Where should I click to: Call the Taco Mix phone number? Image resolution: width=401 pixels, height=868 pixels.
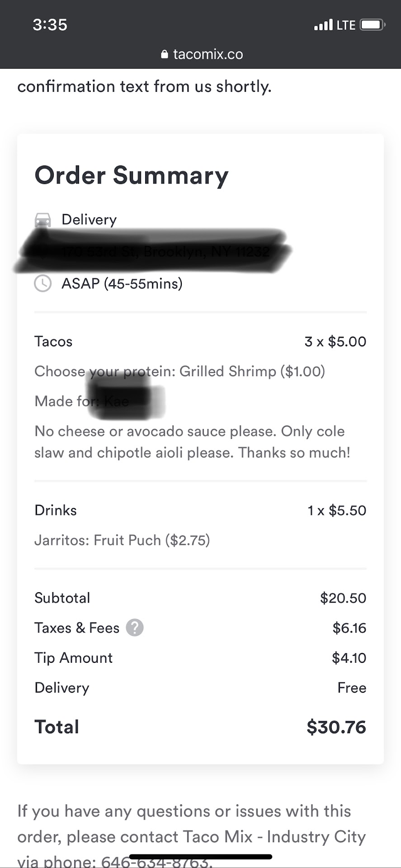click(156, 861)
